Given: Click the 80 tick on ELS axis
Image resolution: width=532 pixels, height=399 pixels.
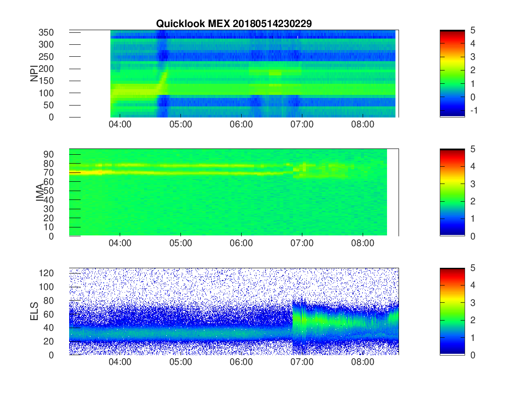Looking at the screenshot, I should pyautogui.click(x=49, y=301).
